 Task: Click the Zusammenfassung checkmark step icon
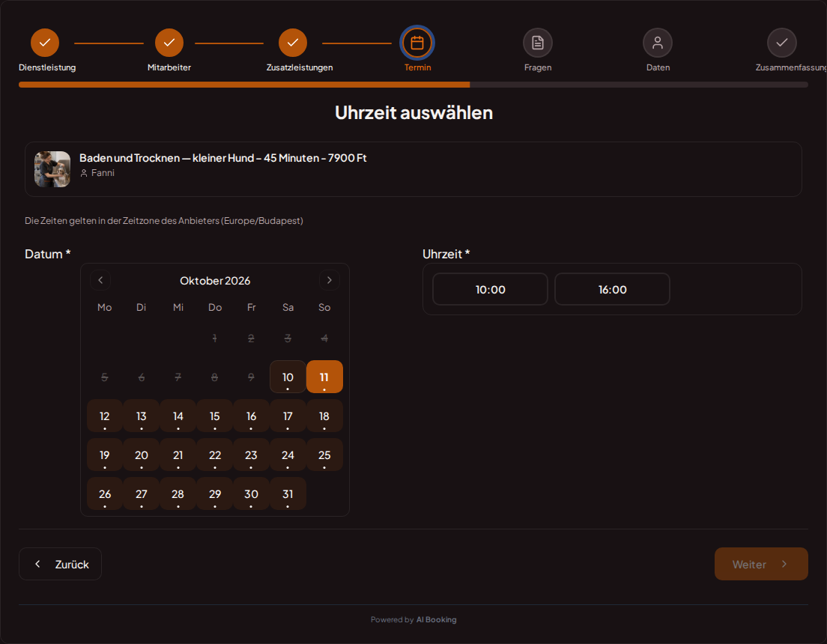(x=781, y=43)
